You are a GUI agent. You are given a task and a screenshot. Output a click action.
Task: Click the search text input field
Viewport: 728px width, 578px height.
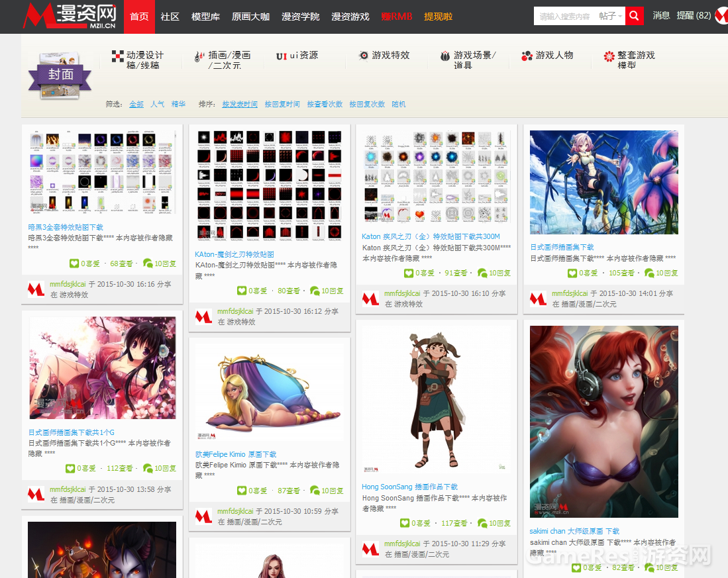[566, 17]
